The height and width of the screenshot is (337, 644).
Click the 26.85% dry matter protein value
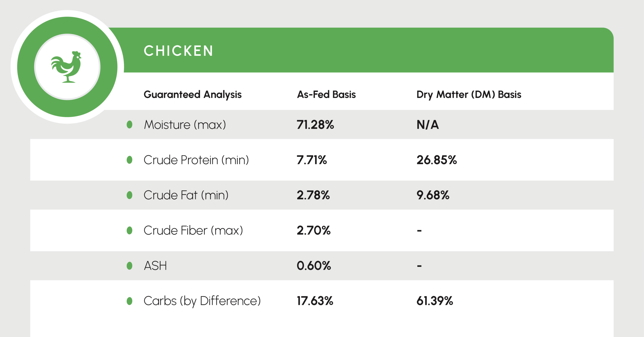coord(436,160)
